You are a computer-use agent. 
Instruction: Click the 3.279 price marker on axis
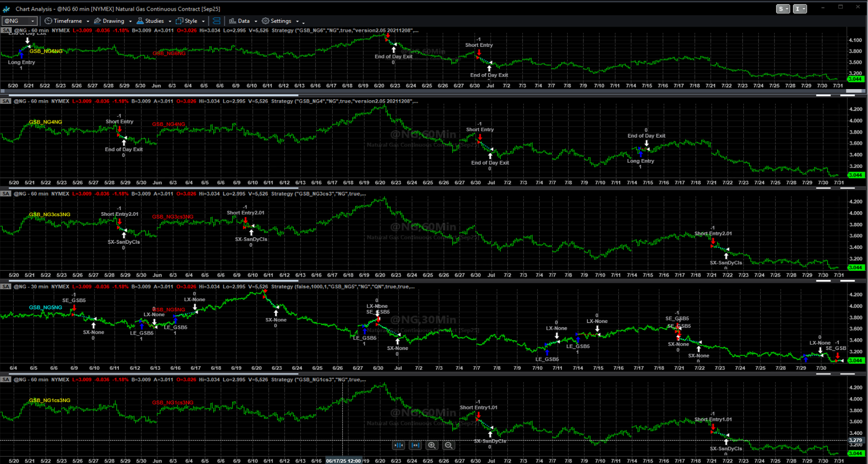point(855,440)
